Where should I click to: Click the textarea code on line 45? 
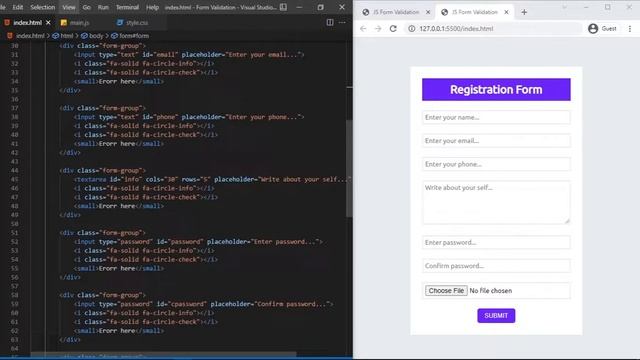pyautogui.click(x=212, y=180)
